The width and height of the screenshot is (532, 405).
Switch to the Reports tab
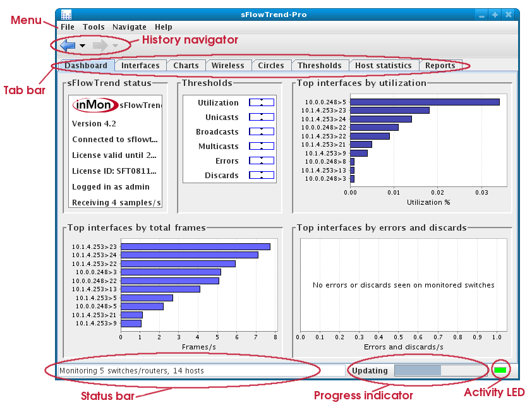[x=440, y=66]
